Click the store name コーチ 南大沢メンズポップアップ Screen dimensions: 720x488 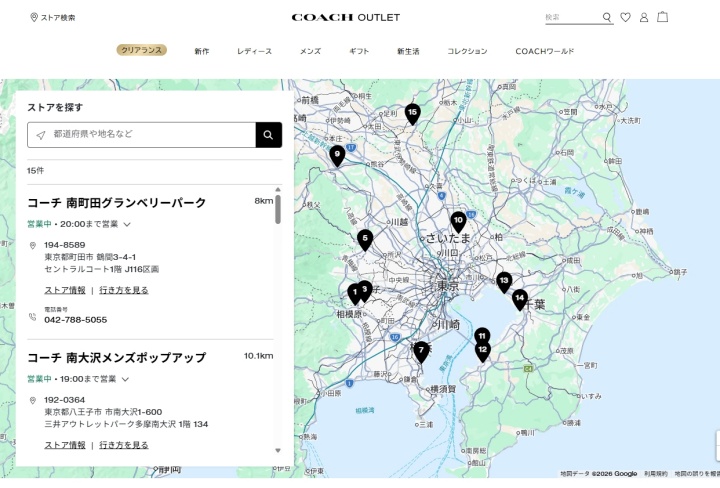117,357
